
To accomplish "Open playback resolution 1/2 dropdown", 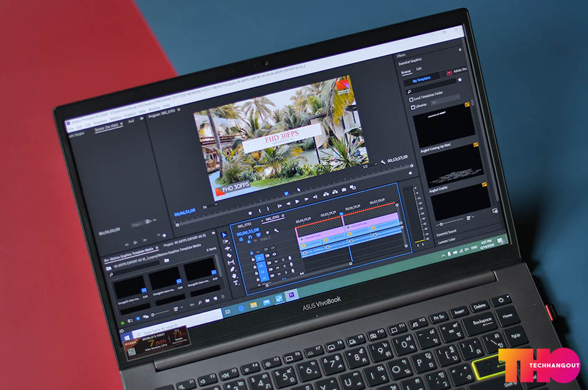I will 369,165.
